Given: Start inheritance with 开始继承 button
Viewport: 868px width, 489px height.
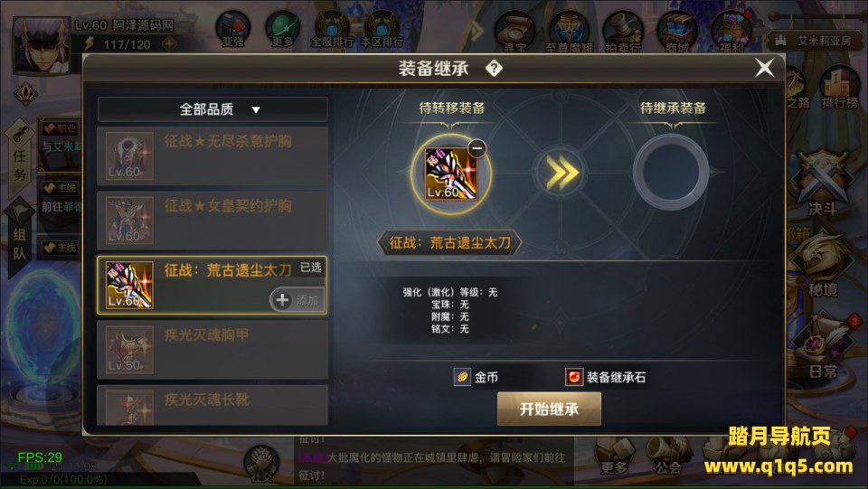Looking at the screenshot, I should coord(549,409).
